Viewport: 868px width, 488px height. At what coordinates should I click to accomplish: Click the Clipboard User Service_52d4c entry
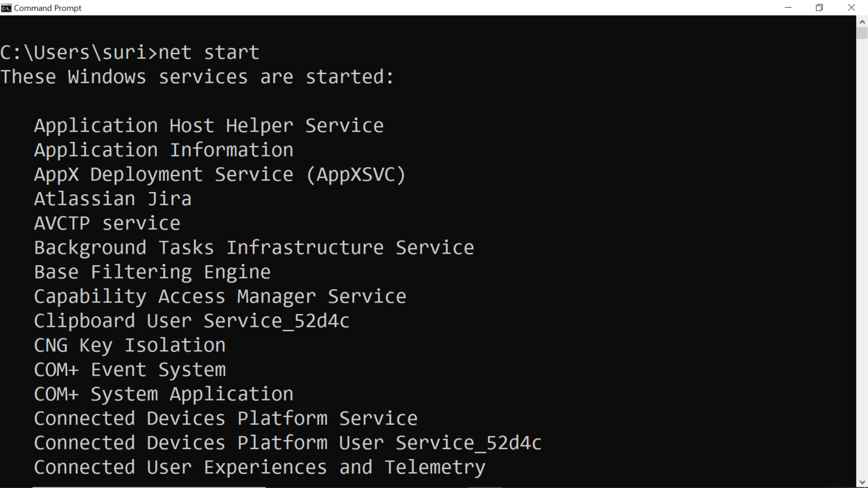192,320
